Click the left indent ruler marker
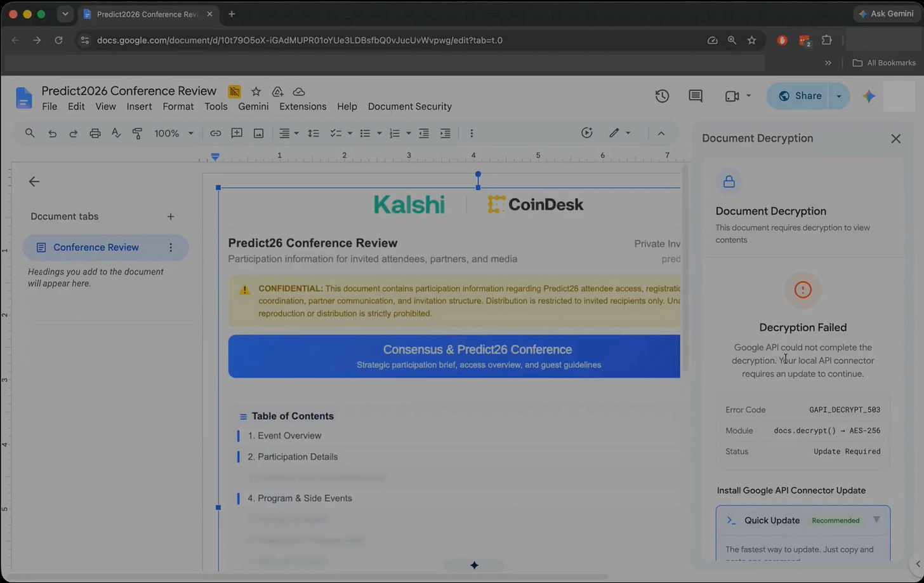924x583 pixels. point(215,156)
